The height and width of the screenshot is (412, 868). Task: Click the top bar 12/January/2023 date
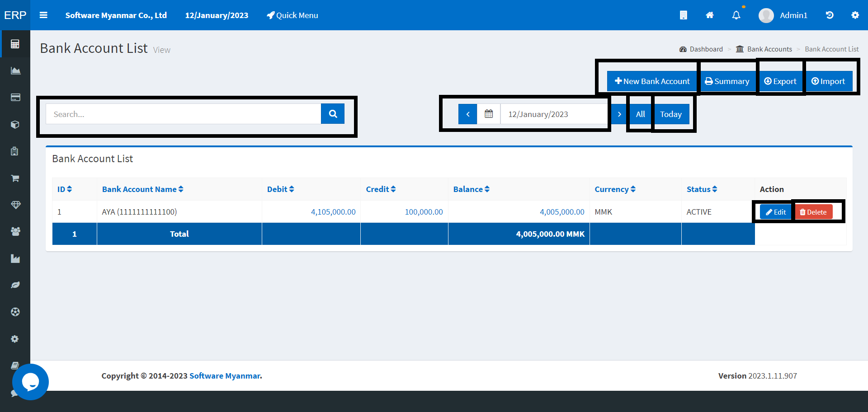click(217, 15)
